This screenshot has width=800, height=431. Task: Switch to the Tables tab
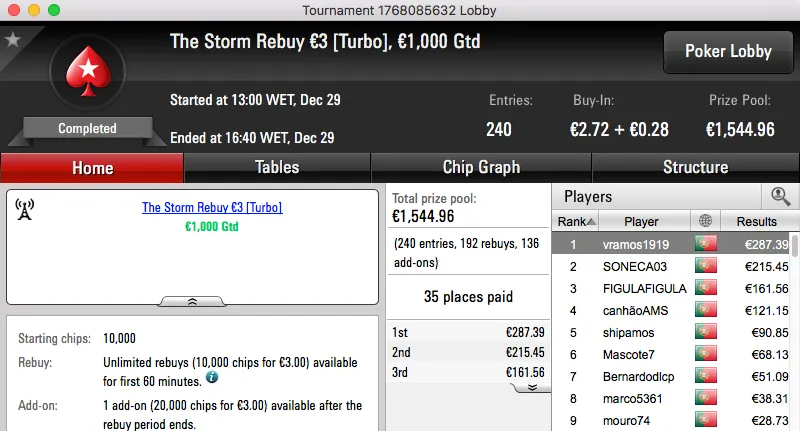(277, 167)
